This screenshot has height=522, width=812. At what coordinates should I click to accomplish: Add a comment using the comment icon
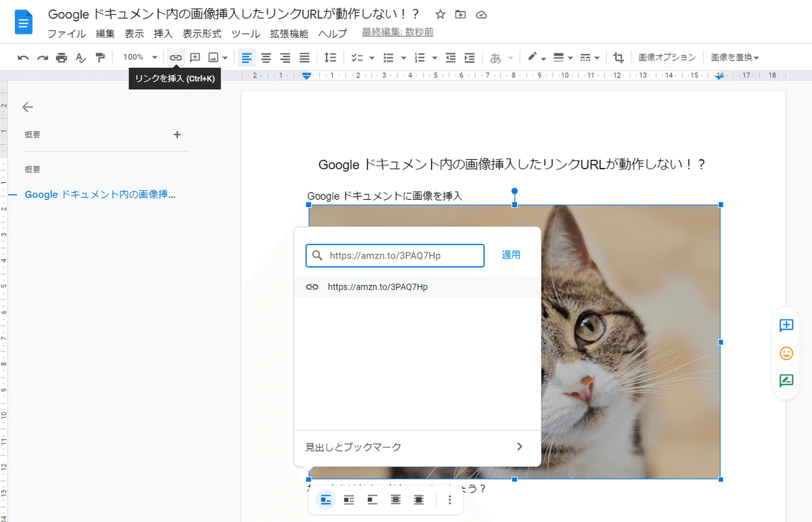tap(194, 57)
